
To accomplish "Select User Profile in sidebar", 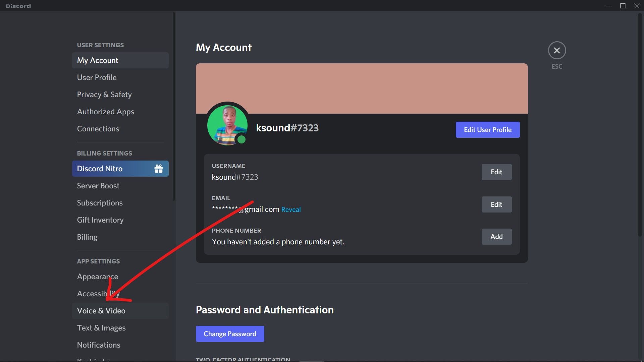I will 97,77.
